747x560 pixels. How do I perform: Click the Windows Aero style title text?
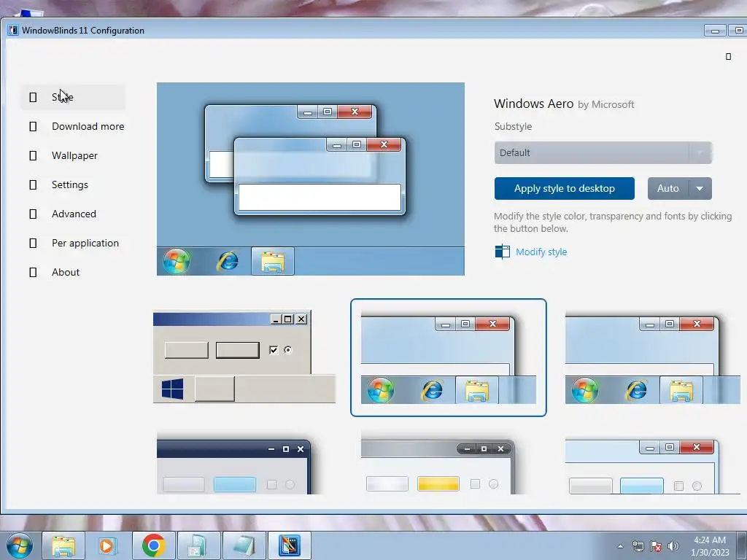(533, 104)
